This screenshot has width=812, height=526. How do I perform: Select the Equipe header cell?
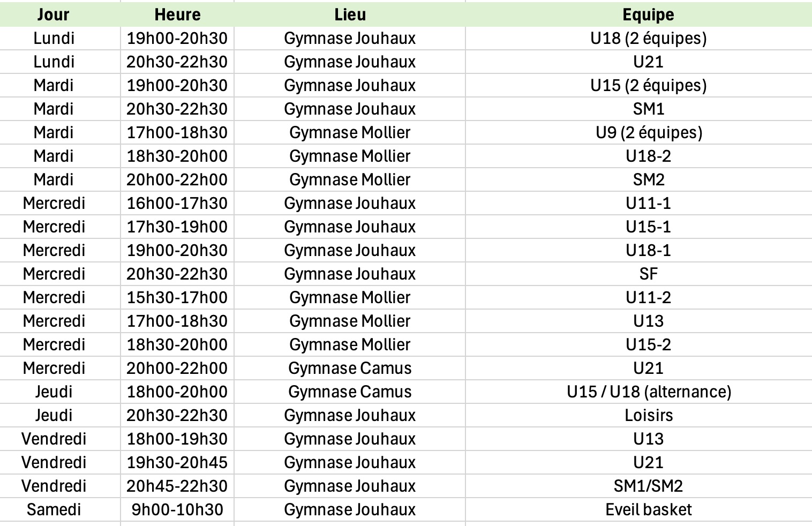click(x=648, y=14)
